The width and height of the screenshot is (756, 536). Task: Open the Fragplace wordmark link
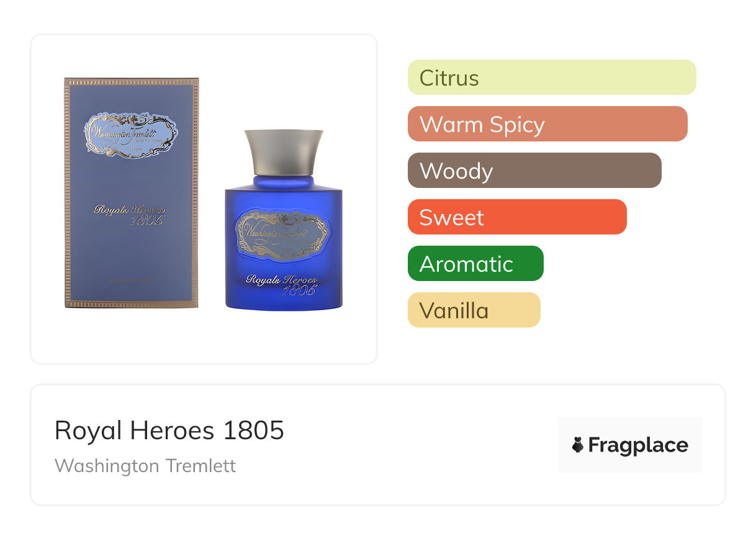pos(638,445)
